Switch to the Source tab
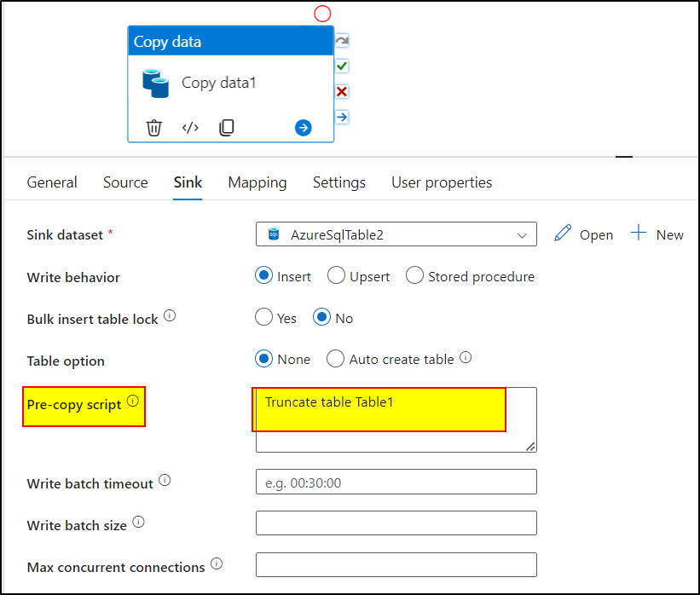This screenshot has width=700, height=595. pyautogui.click(x=125, y=182)
